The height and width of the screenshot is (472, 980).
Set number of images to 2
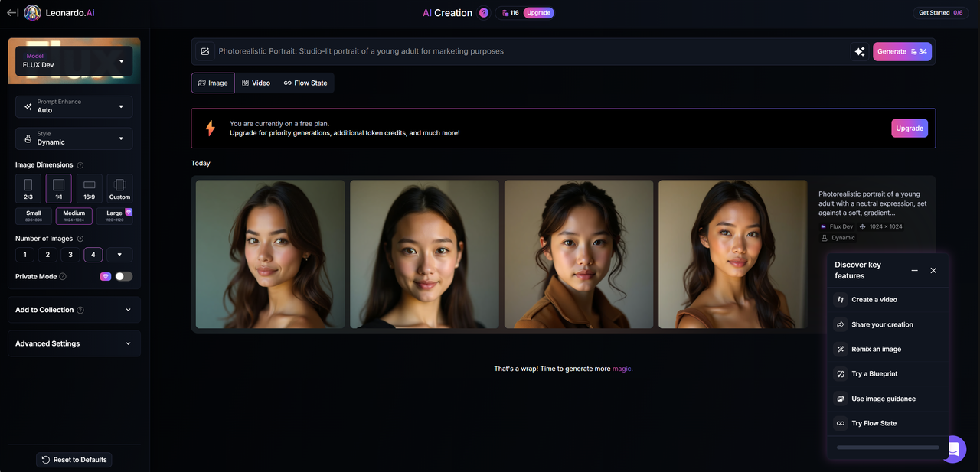(47, 255)
